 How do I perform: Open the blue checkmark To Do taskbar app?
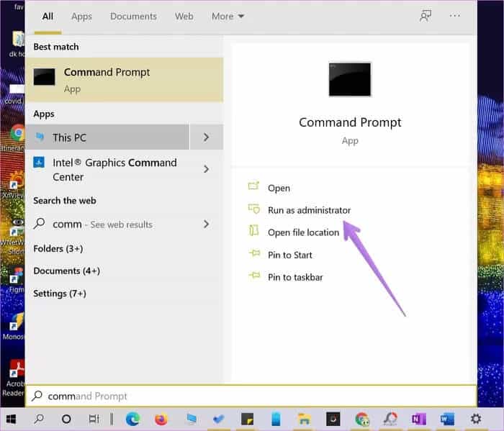219,419
